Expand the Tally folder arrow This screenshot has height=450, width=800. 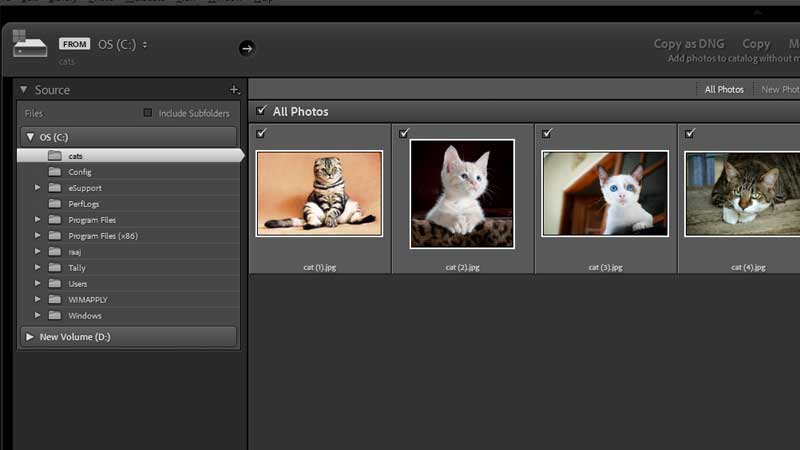37,267
